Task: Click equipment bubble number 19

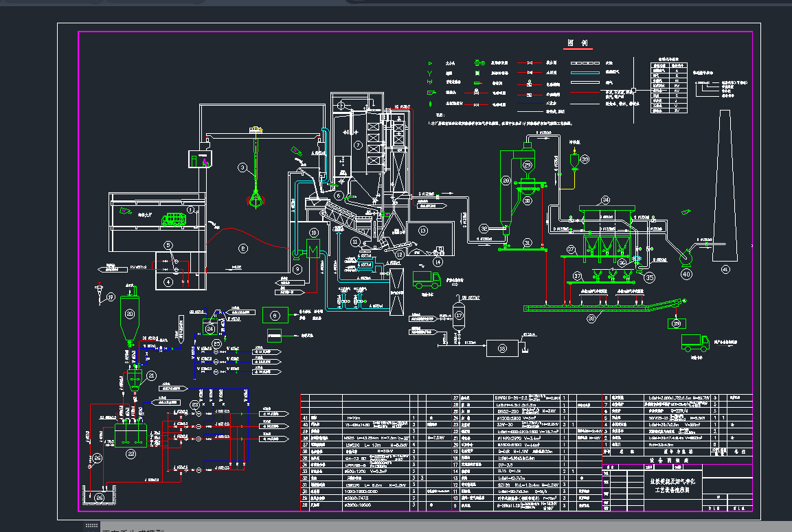Action: point(111,297)
